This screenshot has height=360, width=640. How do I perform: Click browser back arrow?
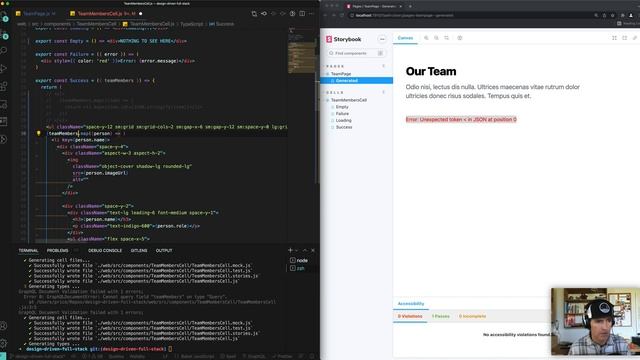click(x=325, y=15)
